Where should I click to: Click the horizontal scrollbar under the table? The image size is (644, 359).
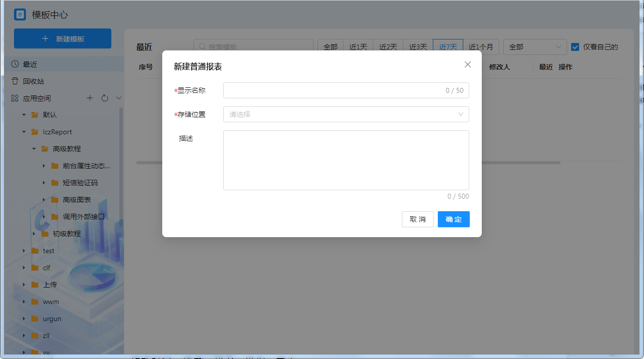(519, 162)
